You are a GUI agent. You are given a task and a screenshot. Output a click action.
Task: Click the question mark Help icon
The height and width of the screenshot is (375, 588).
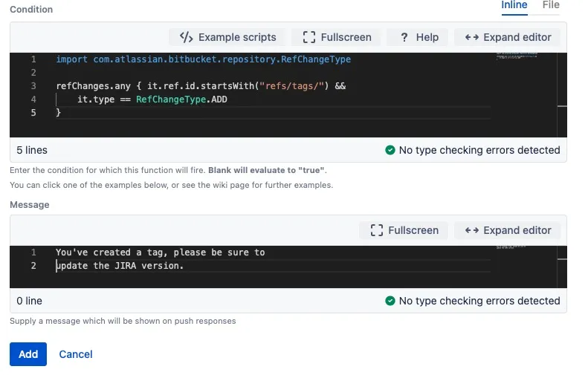point(404,37)
